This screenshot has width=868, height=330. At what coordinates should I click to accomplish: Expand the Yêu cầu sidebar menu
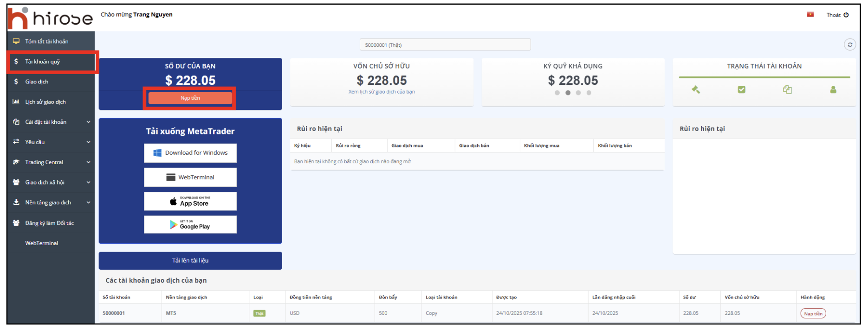tap(51, 142)
